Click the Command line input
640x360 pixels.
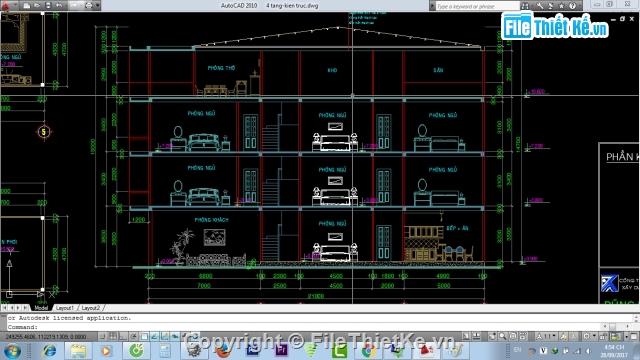click(318, 327)
